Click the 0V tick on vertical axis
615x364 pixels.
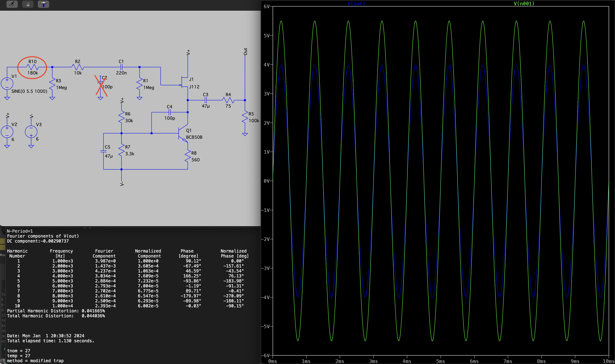(x=267, y=181)
